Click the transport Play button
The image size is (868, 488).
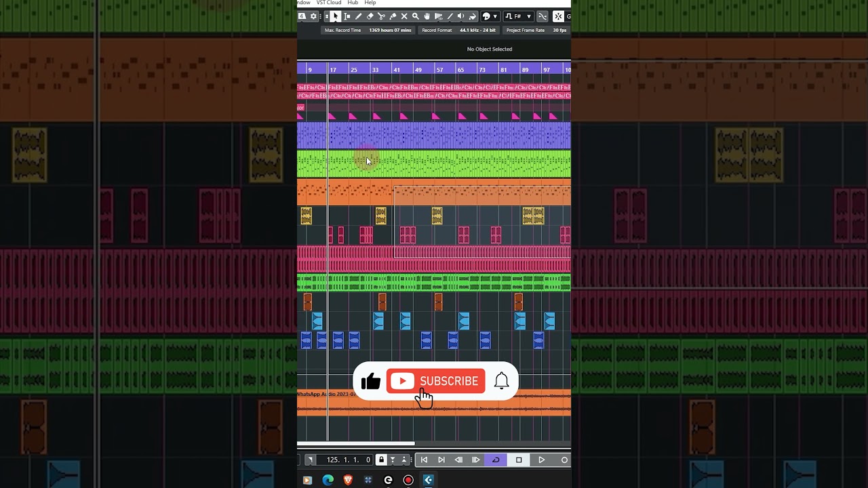tap(541, 460)
